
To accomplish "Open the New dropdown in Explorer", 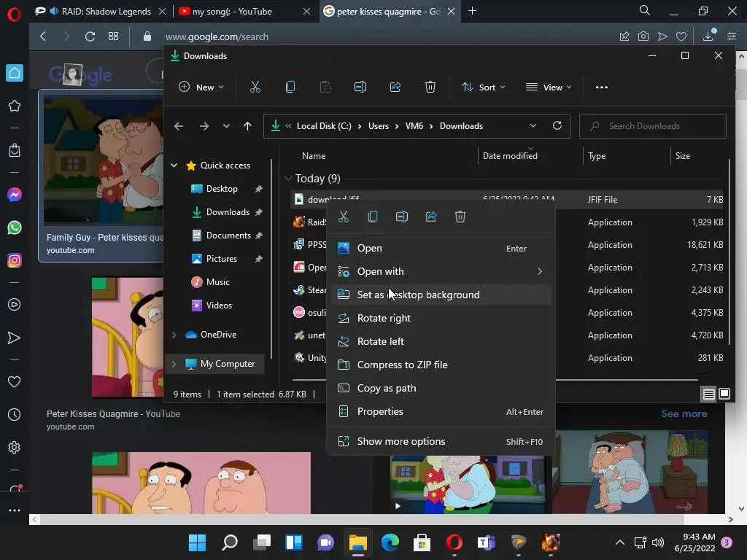I will [201, 87].
